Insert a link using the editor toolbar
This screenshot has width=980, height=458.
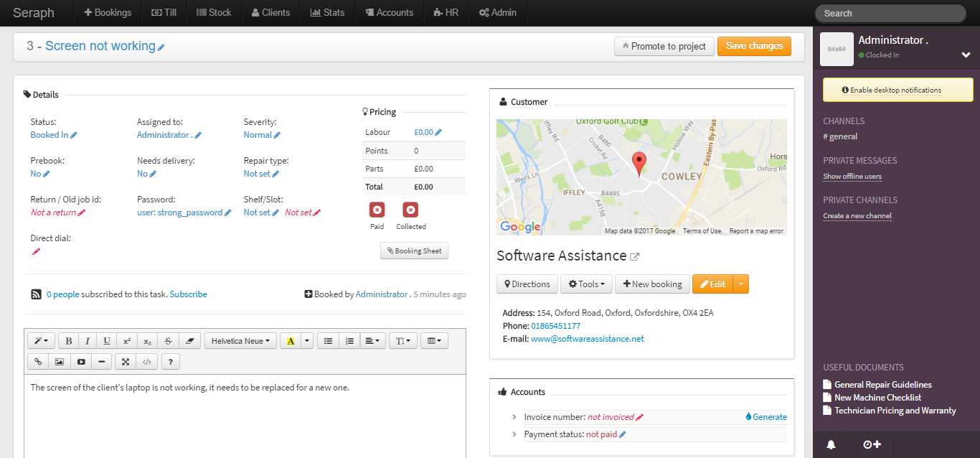[x=38, y=362]
